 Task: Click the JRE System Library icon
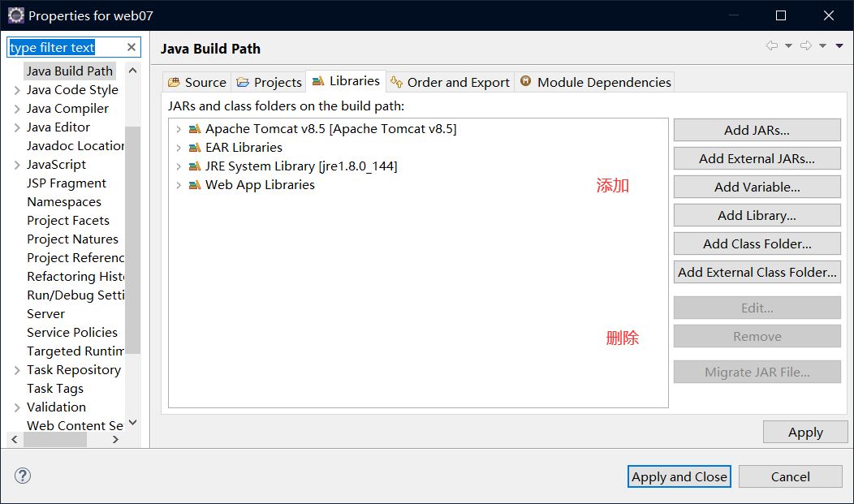pos(194,166)
